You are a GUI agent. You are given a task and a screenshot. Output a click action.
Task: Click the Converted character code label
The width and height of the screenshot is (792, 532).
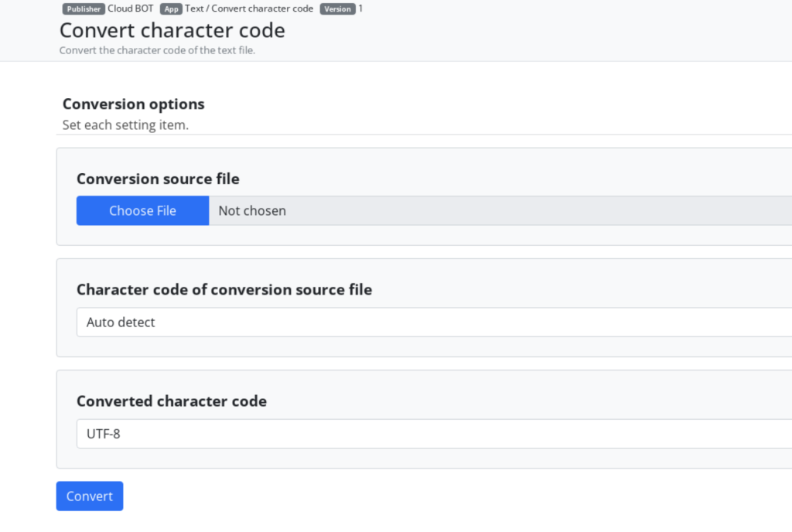pyautogui.click(x=172, y=401)
